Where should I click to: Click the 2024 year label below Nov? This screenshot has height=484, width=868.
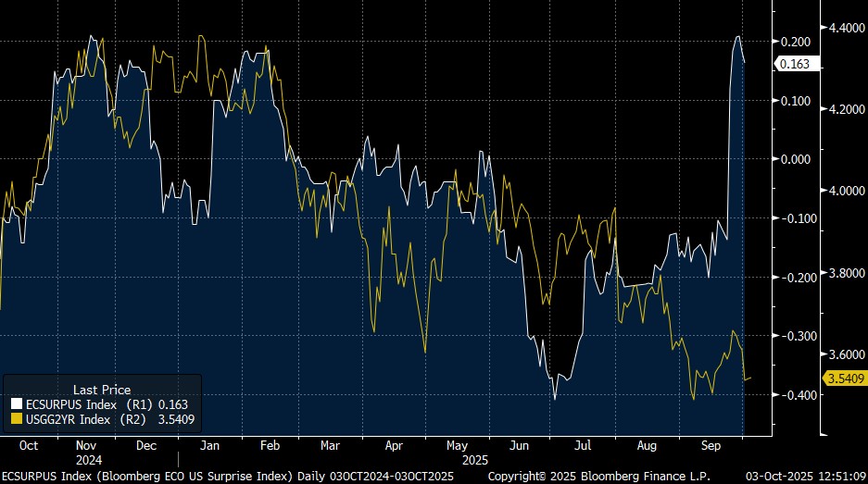(x=91, y=458)
